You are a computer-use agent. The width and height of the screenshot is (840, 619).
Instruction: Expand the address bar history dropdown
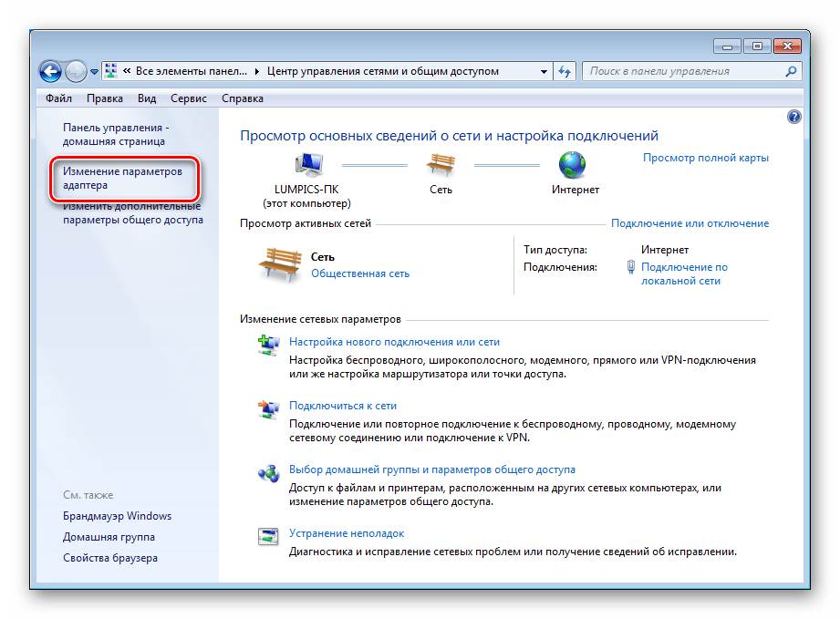(544, 71)
